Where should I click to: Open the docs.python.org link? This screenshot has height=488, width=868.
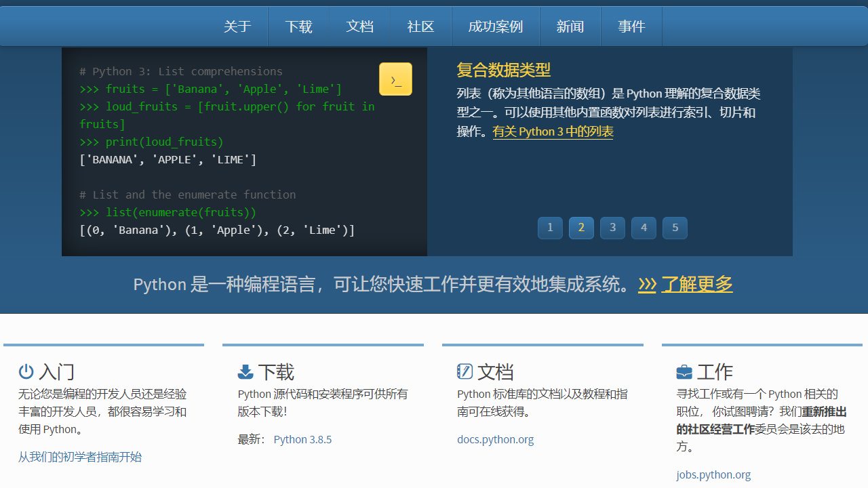point(495,439)
